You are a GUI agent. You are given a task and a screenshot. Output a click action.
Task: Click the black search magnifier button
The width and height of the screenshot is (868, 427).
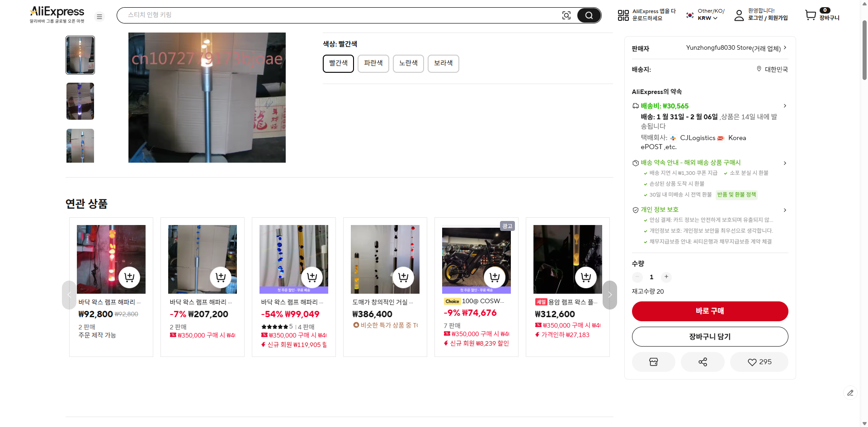589,15
